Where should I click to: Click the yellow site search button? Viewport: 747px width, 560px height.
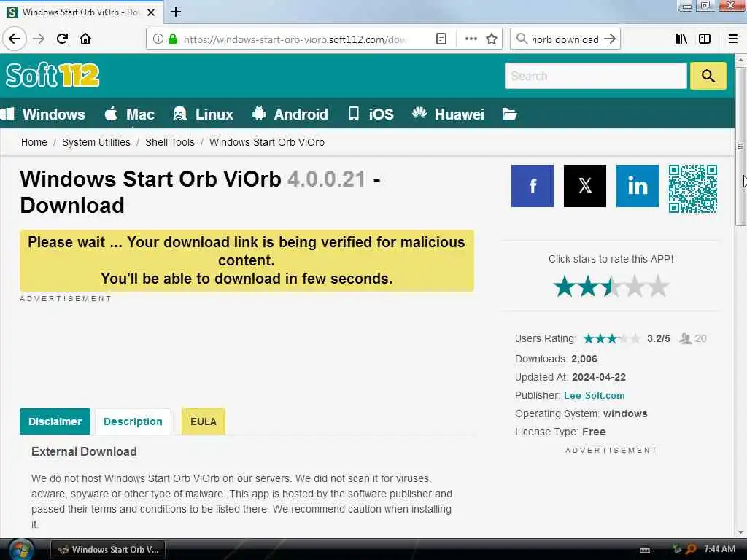[x=708, y=76]
